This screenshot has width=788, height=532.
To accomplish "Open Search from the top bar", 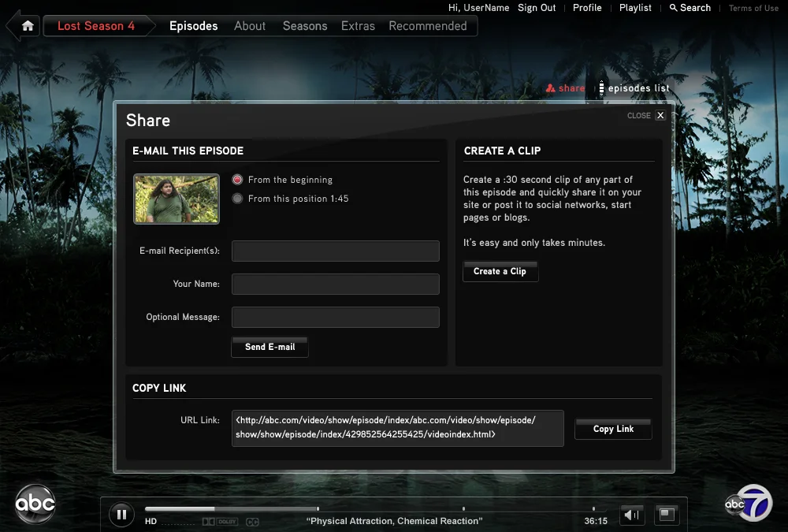I will click(x=690, y=8).
